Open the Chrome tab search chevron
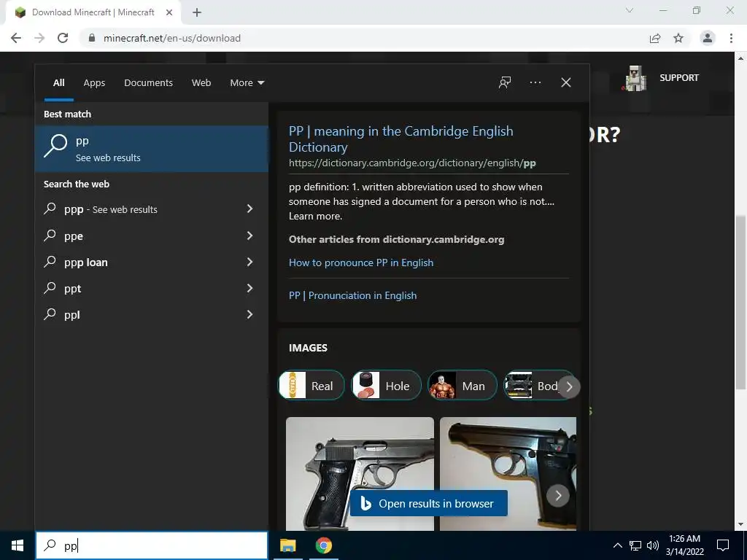The height and width of the screenshot is (560, 747). [630, 10]
